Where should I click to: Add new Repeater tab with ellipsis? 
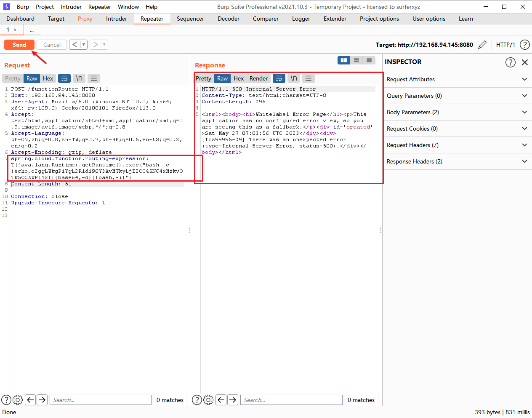(32, 30)
